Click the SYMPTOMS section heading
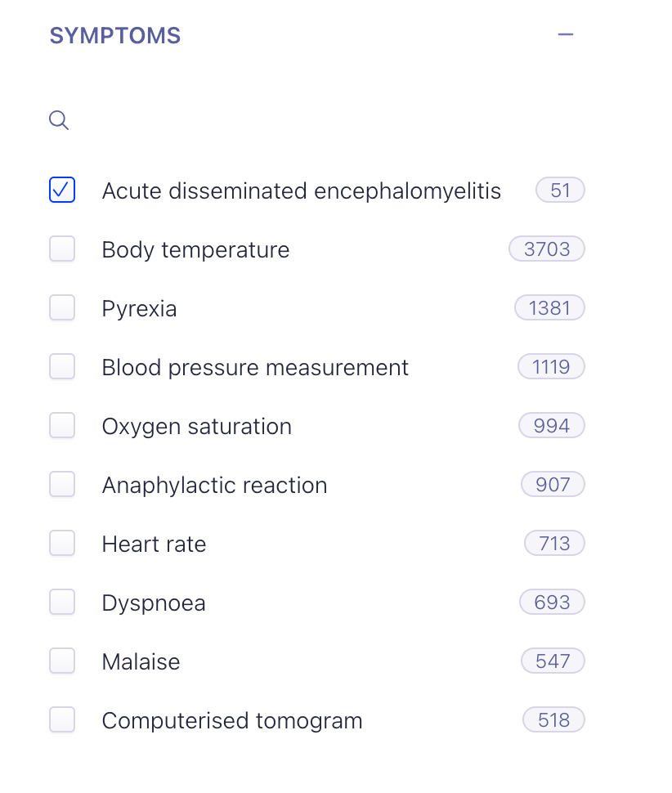Viewport: 672px width, 793px height. [x=115, y=36]
